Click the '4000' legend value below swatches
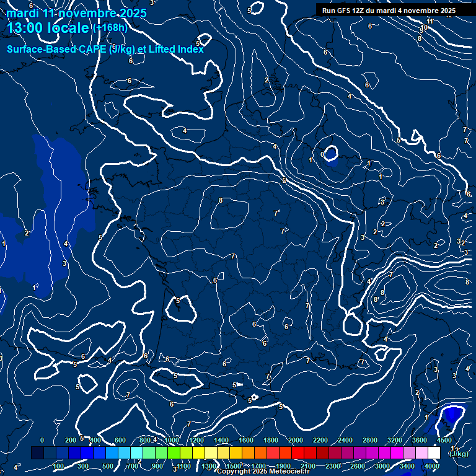Image resolution: width=476 pixels, height=476 pixels. (431, 466)
